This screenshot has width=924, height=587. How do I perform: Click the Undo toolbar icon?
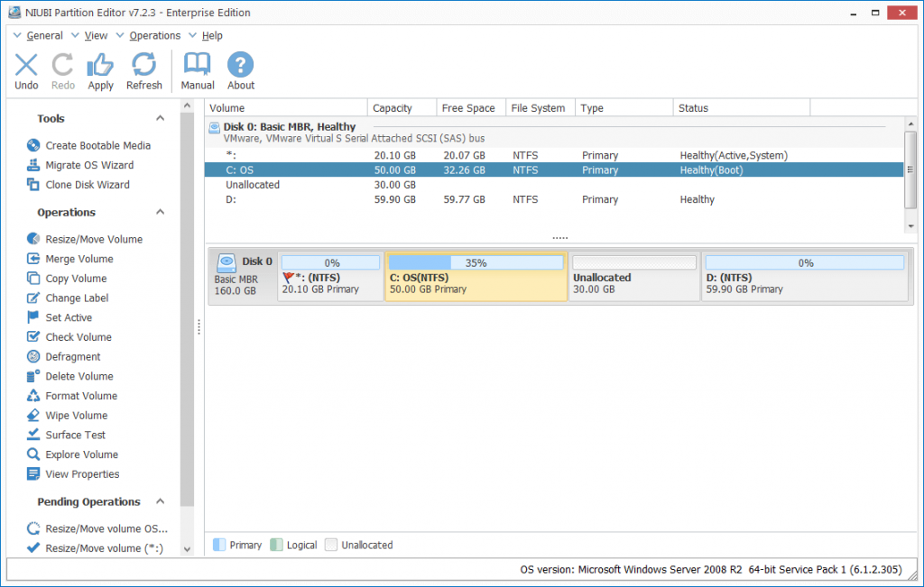tap(26, 65)
